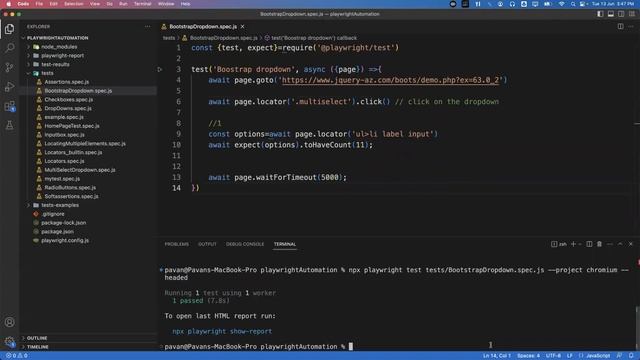Image resolution: width=640 pixels, height=360 pixels.
Task: Open editor more actions ellipsis
Action: click(x=631, y=27)
